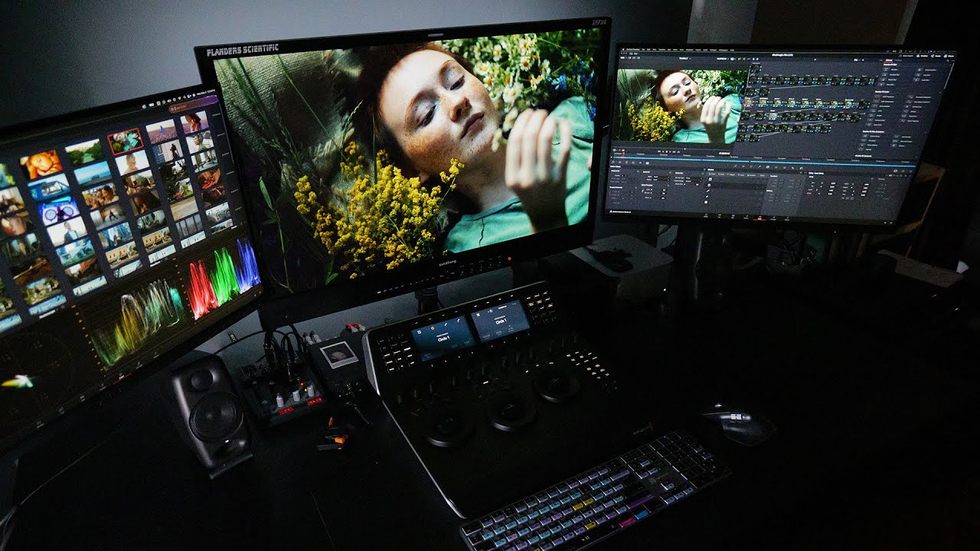Screen dimensions: 980x551
Task: Choose the purple neon circles thumbnail in gallery
Action: point(58,210)
